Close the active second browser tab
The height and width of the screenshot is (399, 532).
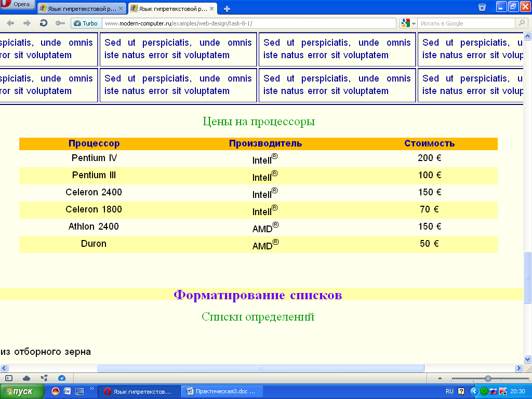click(x=212, y=9)
